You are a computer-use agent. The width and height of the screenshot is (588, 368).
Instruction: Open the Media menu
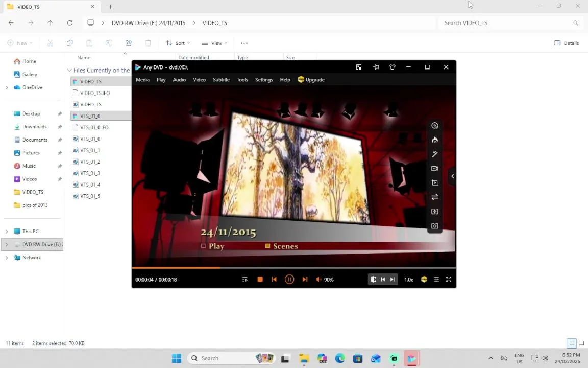point(142,80)
